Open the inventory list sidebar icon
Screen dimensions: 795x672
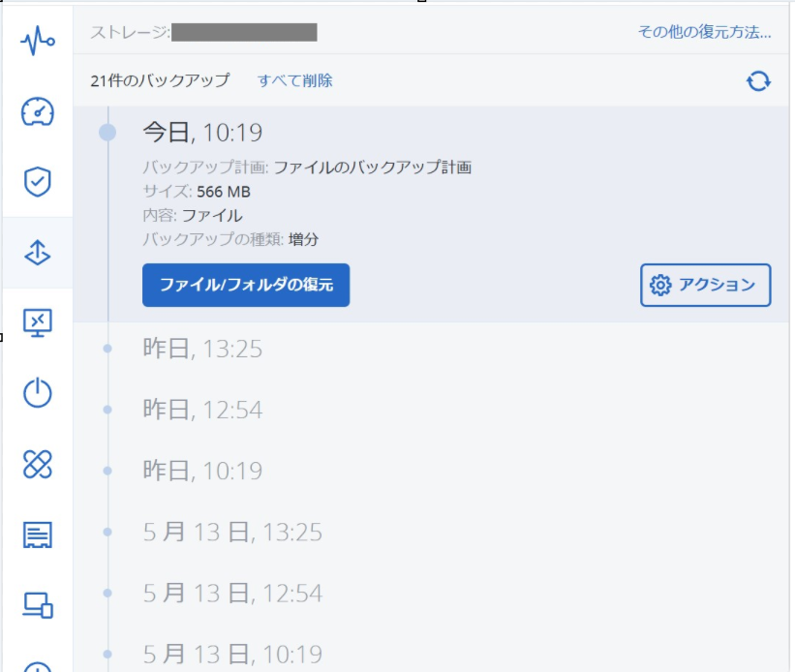tap(38, 535)
